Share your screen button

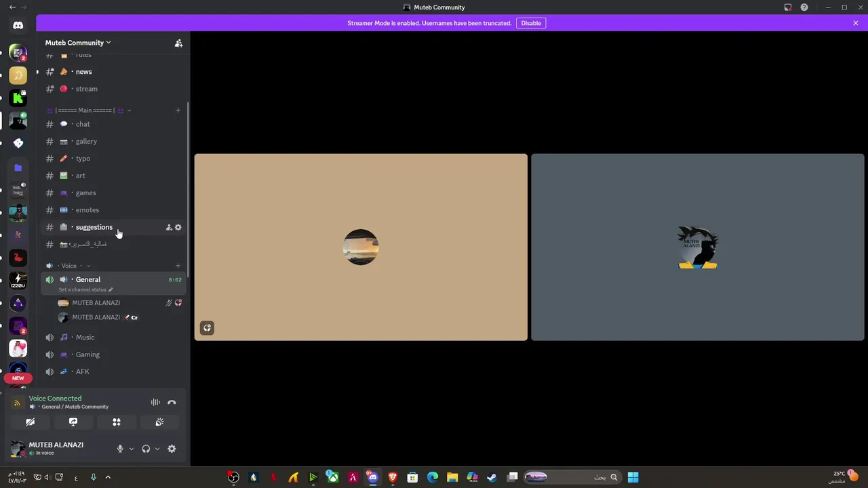(x=73, y=422)
